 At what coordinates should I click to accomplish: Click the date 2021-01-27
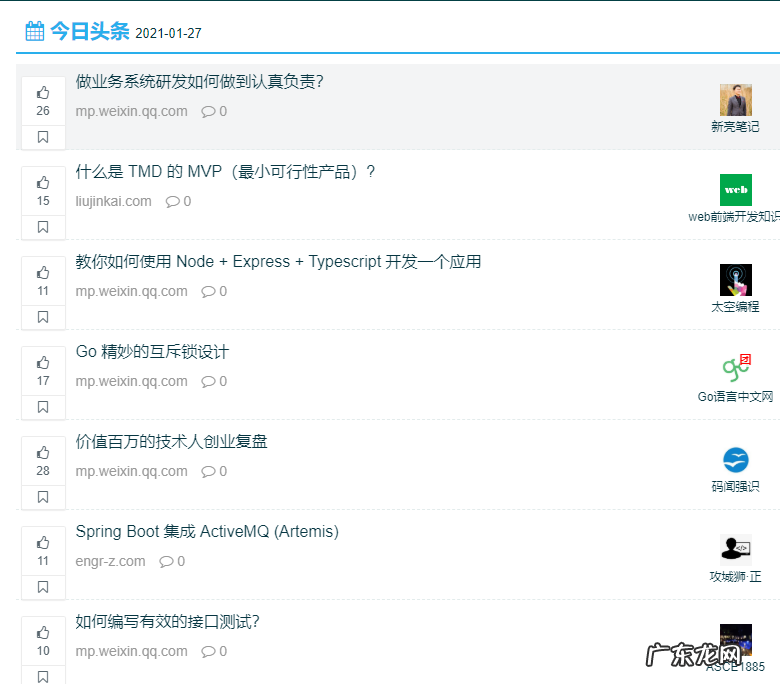pos(168,33)
